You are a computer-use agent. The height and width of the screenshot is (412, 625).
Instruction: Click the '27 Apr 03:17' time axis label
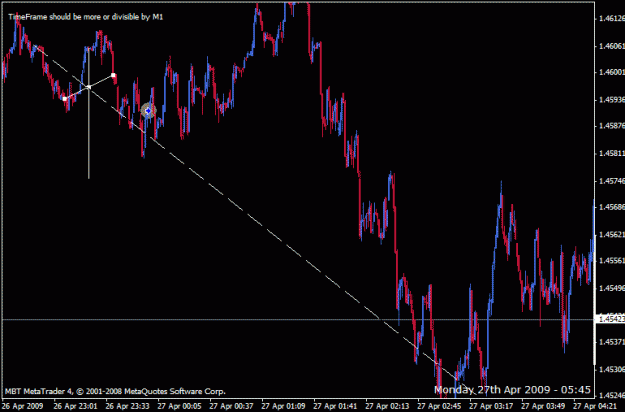point(491,406)
